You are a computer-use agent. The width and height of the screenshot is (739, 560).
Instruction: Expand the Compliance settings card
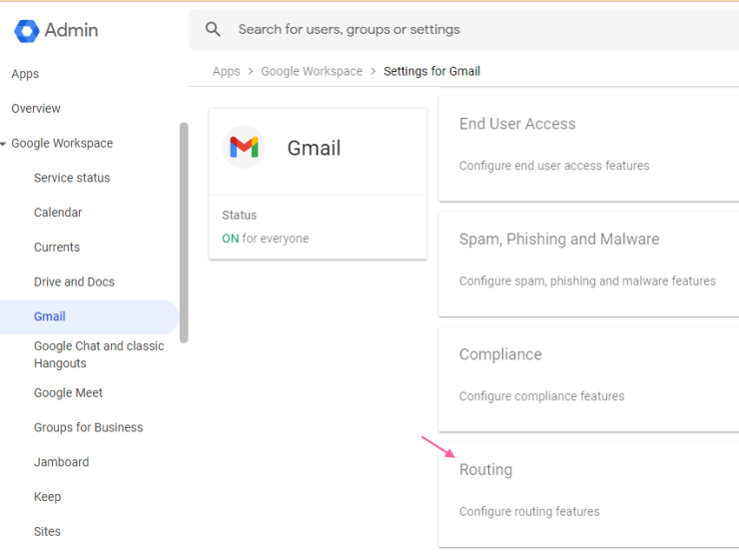pyautogui.click(x=588, y=379)
